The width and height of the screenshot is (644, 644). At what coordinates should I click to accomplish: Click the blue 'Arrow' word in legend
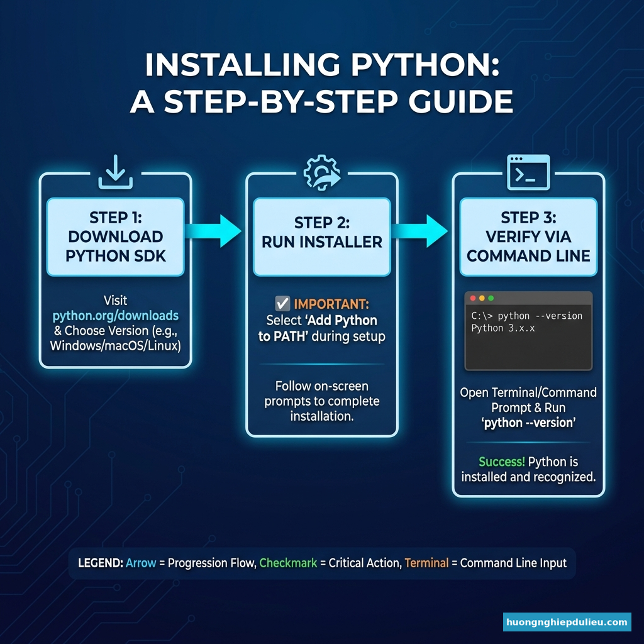click(x=141, y=563)
